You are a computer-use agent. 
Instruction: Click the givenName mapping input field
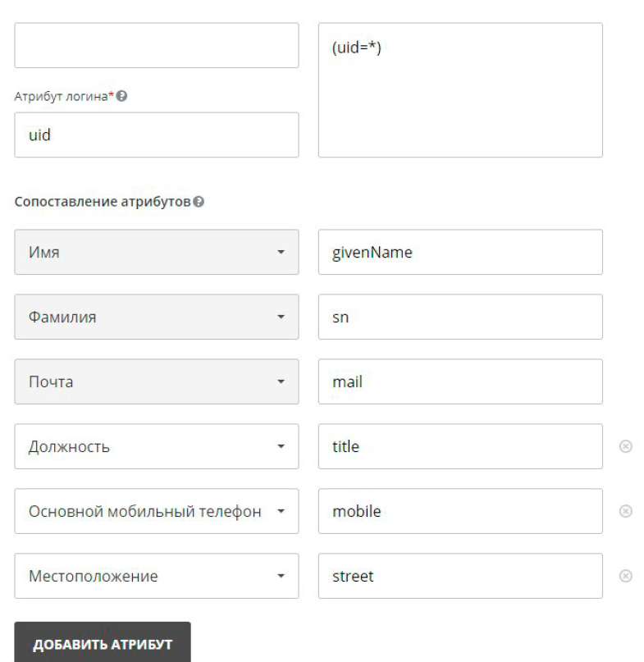[460, 252]
